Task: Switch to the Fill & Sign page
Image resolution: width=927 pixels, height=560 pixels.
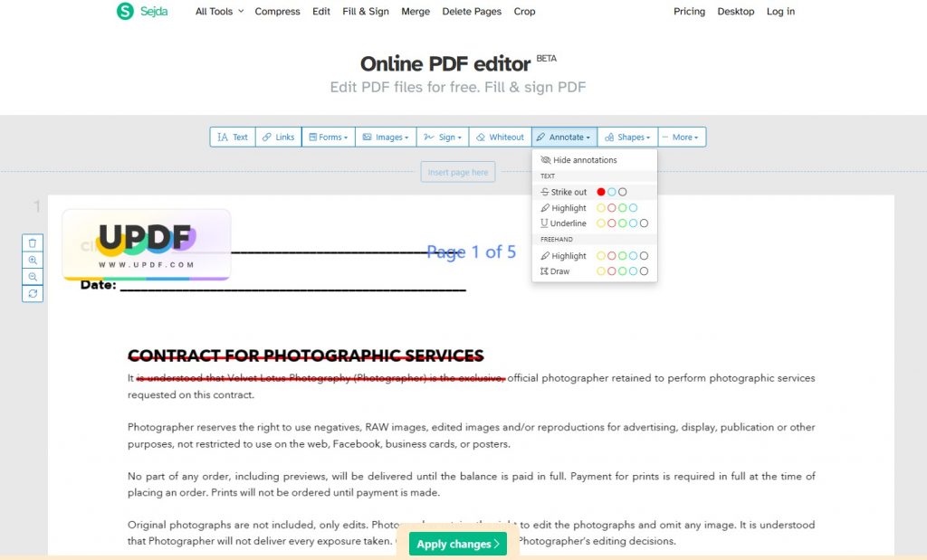Action: coord(365,12)
